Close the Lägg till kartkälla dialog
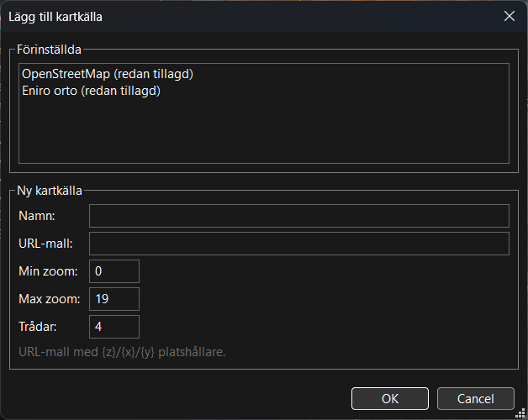 (x=510, y=16)
